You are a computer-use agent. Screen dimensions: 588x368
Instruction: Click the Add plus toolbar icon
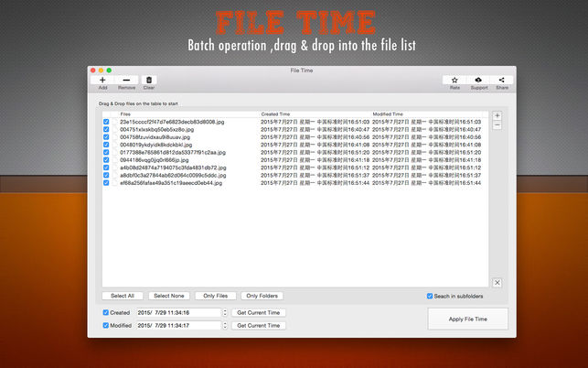pos(102,80)
